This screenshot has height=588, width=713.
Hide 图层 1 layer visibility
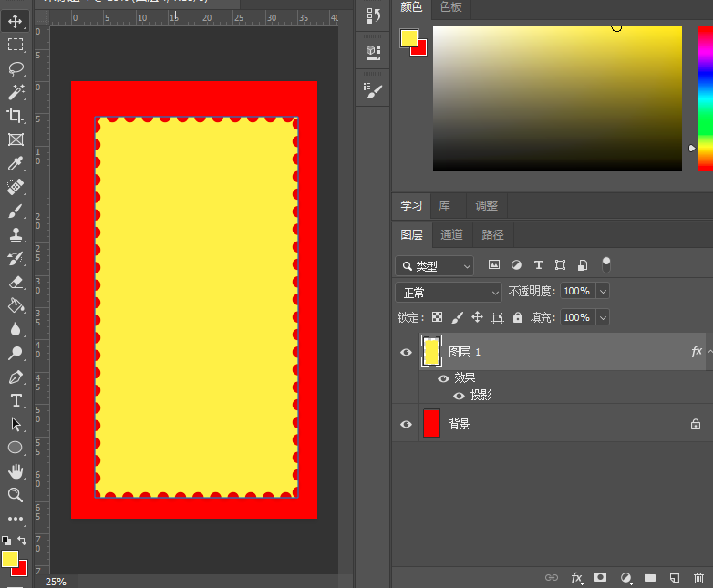tap(406, 353)
